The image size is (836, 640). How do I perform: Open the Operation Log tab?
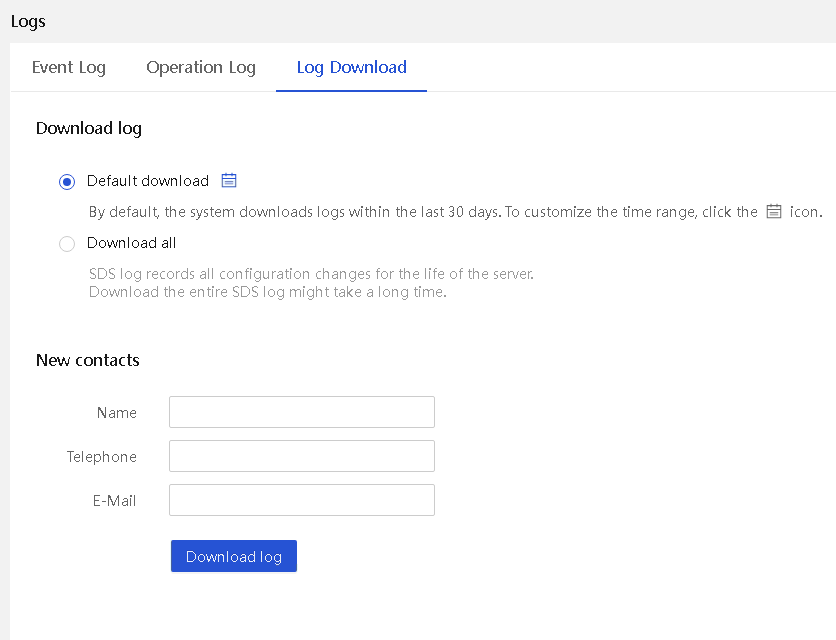pos(201,67)
